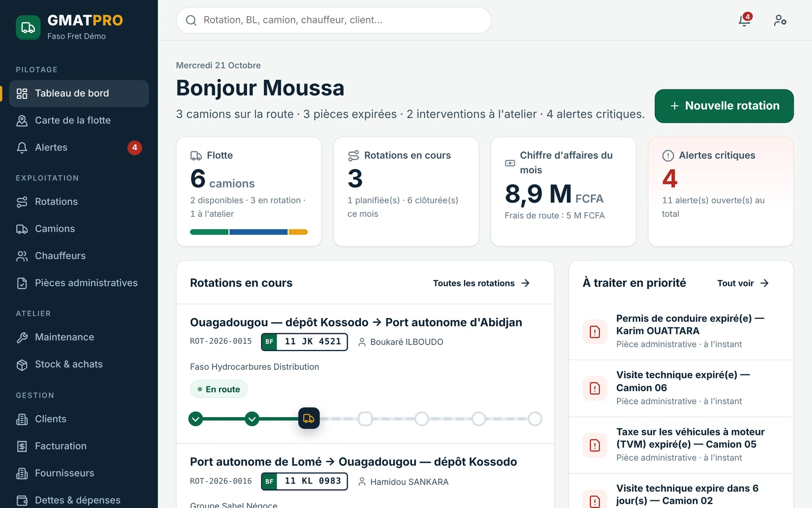
Task: Click Pièces administratives document icon
Action: pos(22,283)
